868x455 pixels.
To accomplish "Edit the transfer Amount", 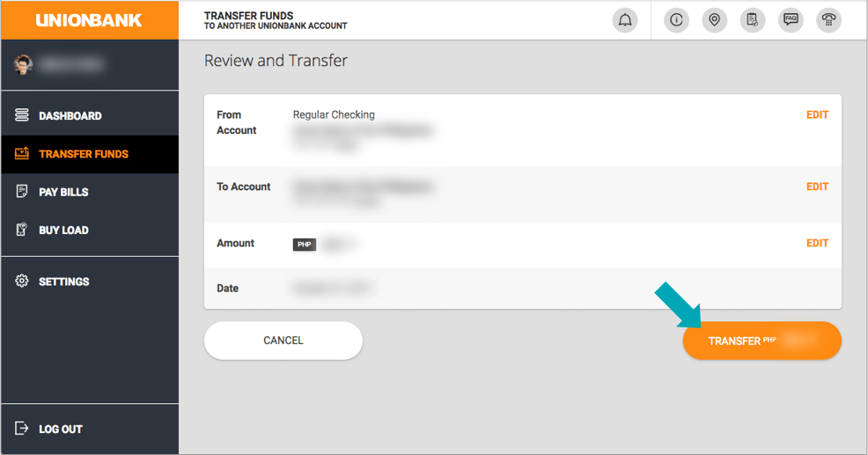I will [x=817, y=243].
